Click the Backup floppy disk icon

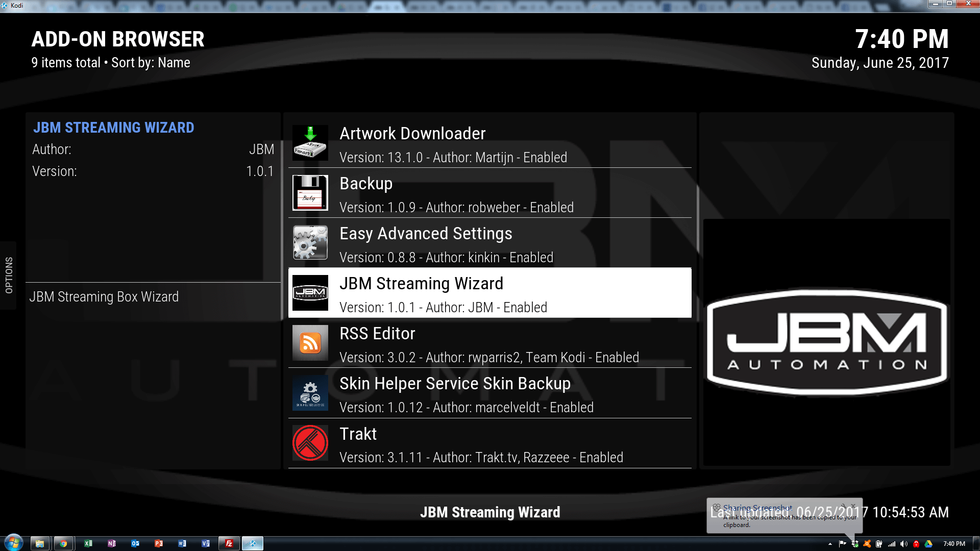[310, 193]
